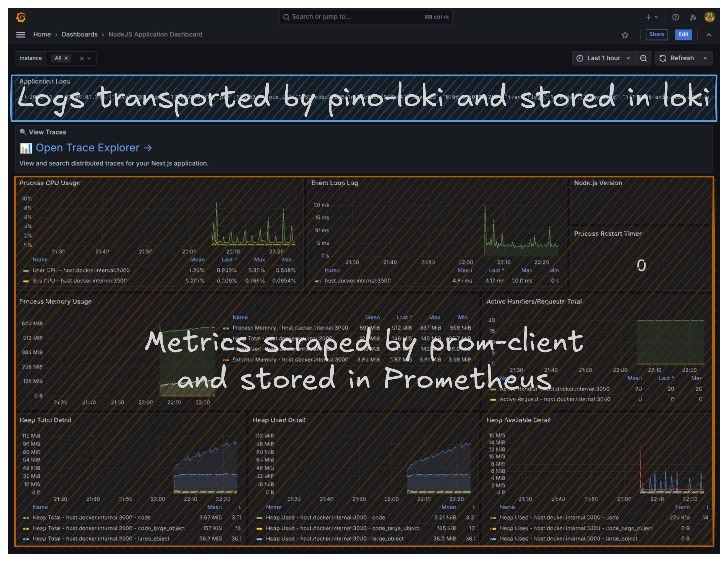Viewport: 728px width, 562px height.
Task: Toggle User CPU series in legend
Action: pyautogui.click(x=81, y=270)
